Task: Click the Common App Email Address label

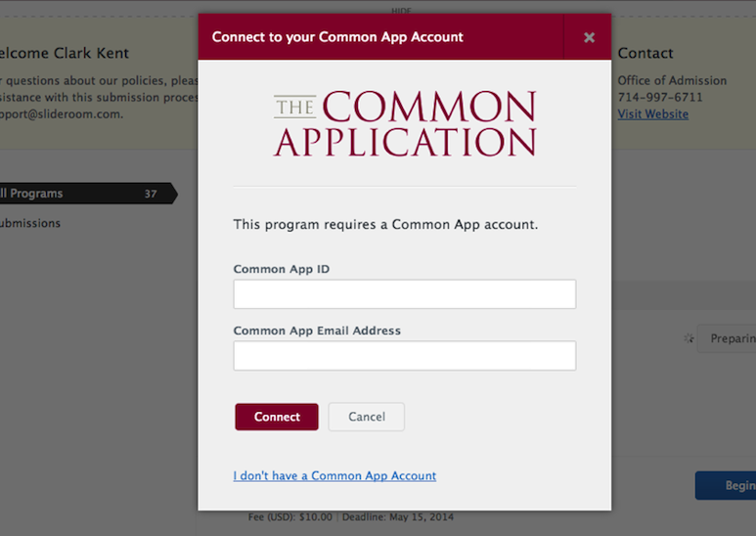Action: point(317,331)
